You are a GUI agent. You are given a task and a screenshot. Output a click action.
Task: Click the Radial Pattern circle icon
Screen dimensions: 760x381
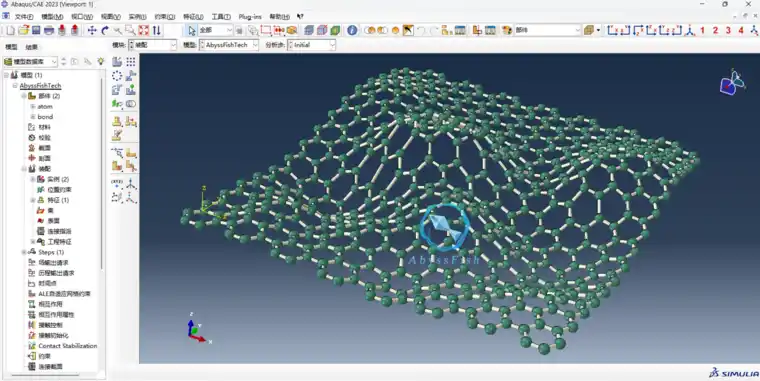(x=117, y=76)
